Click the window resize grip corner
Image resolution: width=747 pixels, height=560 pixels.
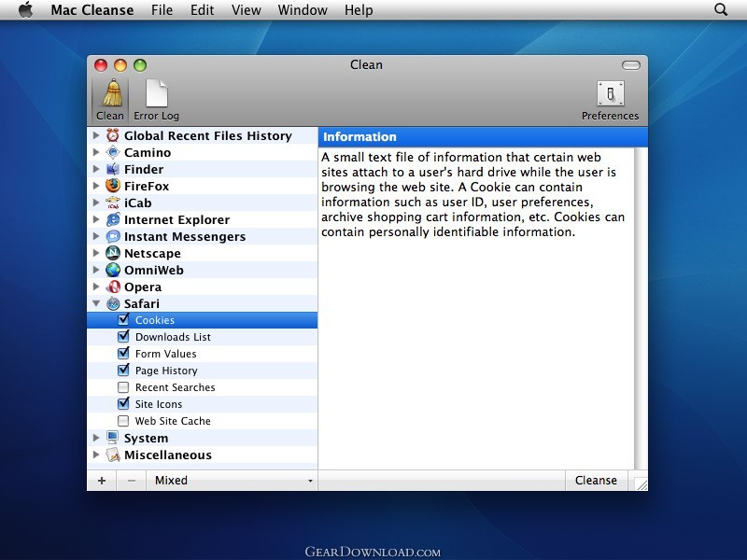click(x=641, y=483)
